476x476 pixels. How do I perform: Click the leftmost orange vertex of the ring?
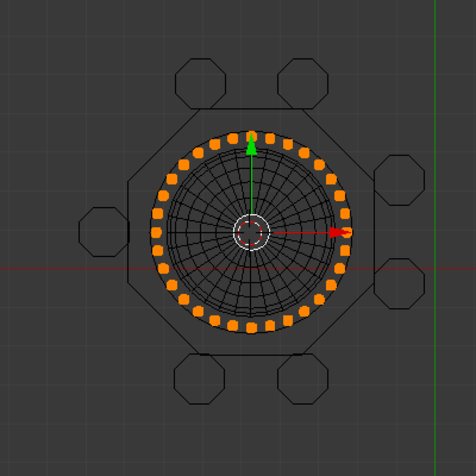tap(156, 232)
